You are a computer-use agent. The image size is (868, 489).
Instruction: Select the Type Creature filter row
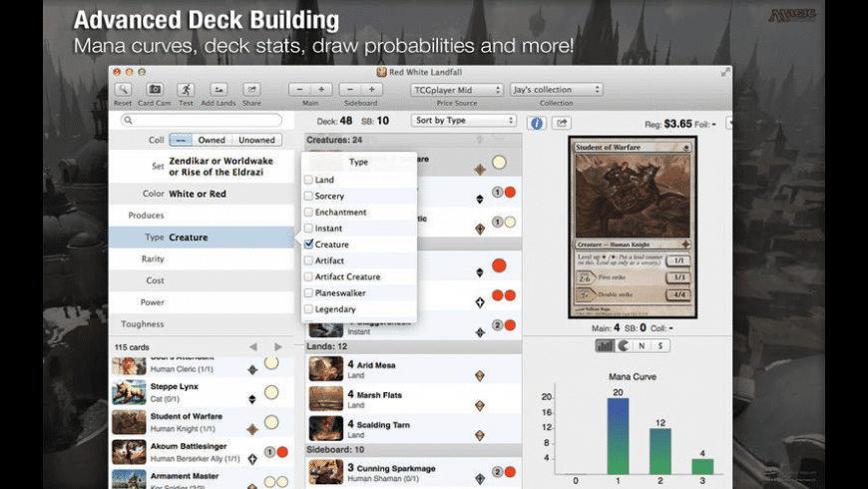202,238
